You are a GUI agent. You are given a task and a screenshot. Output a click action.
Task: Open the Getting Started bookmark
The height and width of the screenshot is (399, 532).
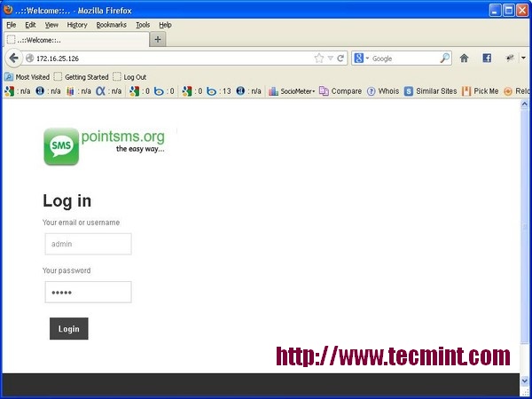[x=81, y=77]
